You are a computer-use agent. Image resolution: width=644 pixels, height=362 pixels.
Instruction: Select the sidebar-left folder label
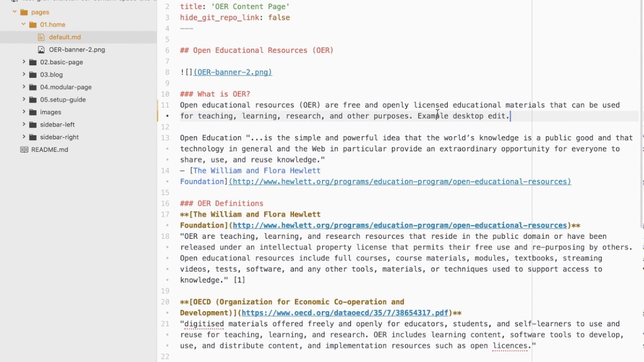pos(57,125)
